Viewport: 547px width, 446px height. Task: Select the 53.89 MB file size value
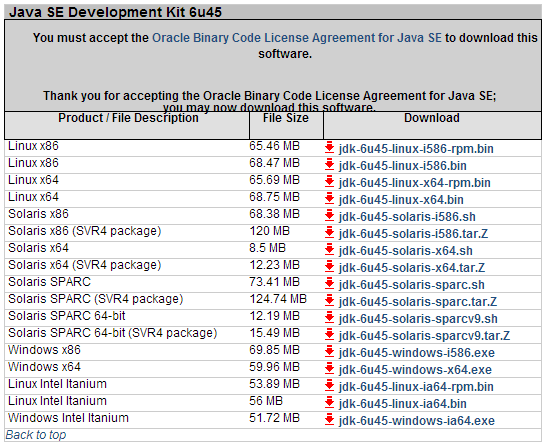274,384
